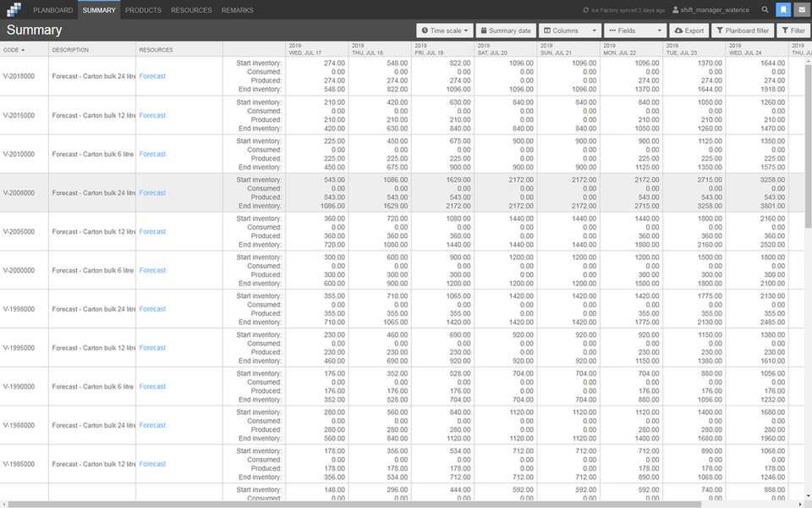Screen dimensions: 812x508
Task: Click the Sun, Jul 21 date column header
Action: [568, 49]
